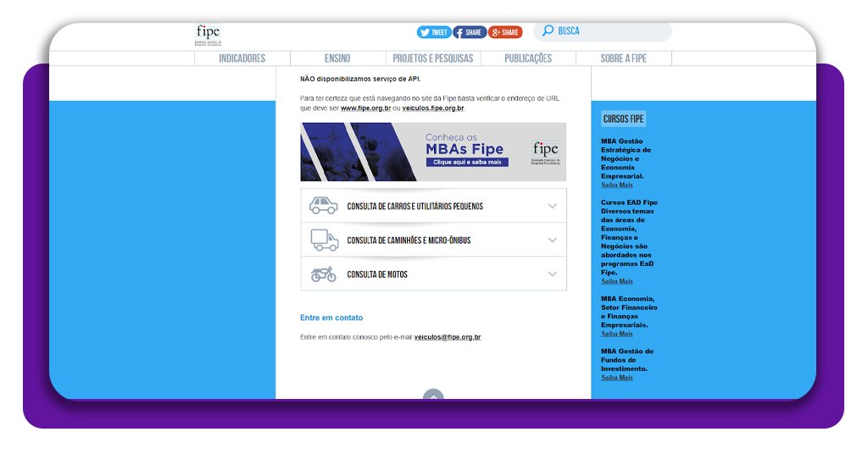Open the Sobre a Fipe menu
This screenshot has width=868, height=454.
623,58
